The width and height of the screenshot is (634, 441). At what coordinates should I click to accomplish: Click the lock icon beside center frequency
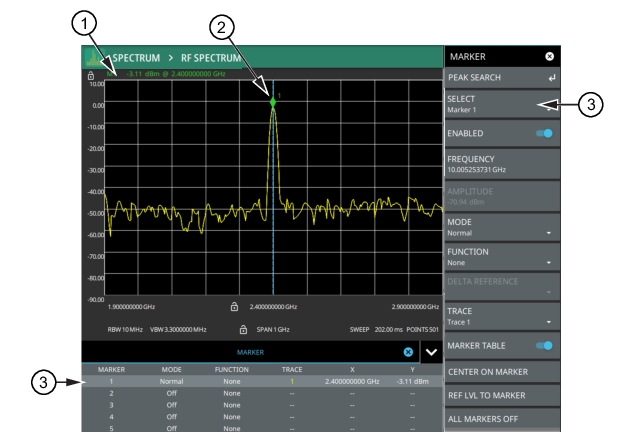[x=234, y=306]
